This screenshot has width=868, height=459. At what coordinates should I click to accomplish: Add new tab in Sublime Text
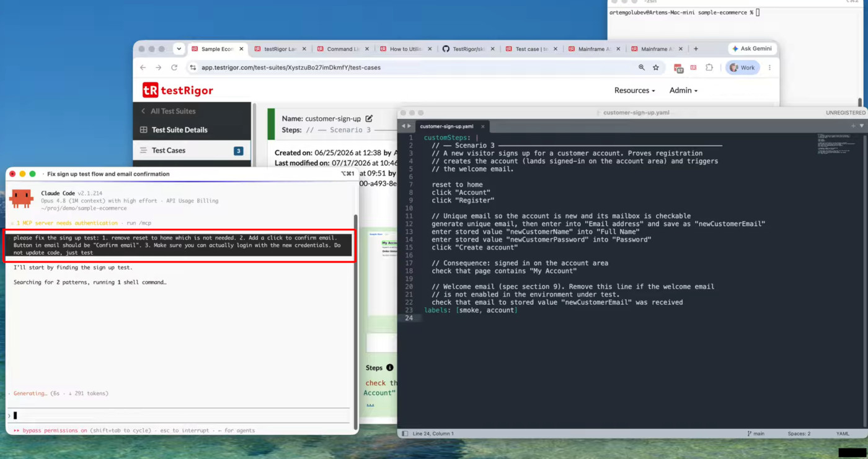(853, 126)
